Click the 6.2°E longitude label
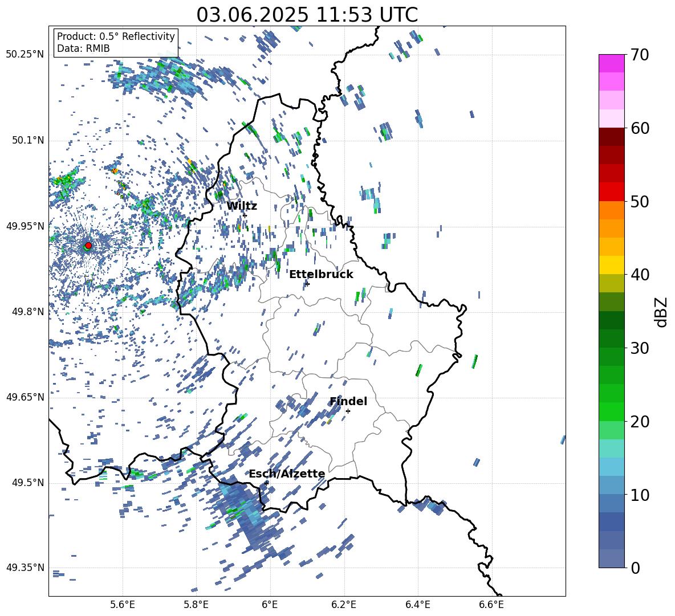 (344, 605)
